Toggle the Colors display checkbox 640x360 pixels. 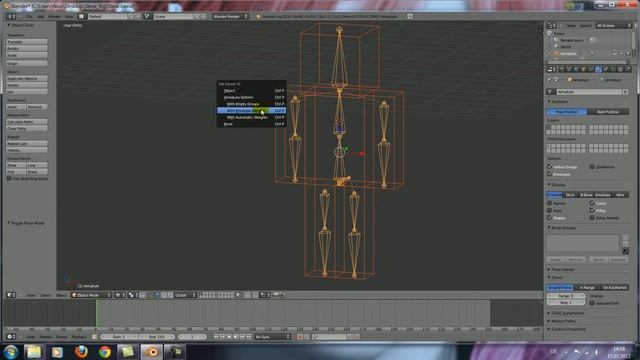pyautogui.click(x=592, y=203)
